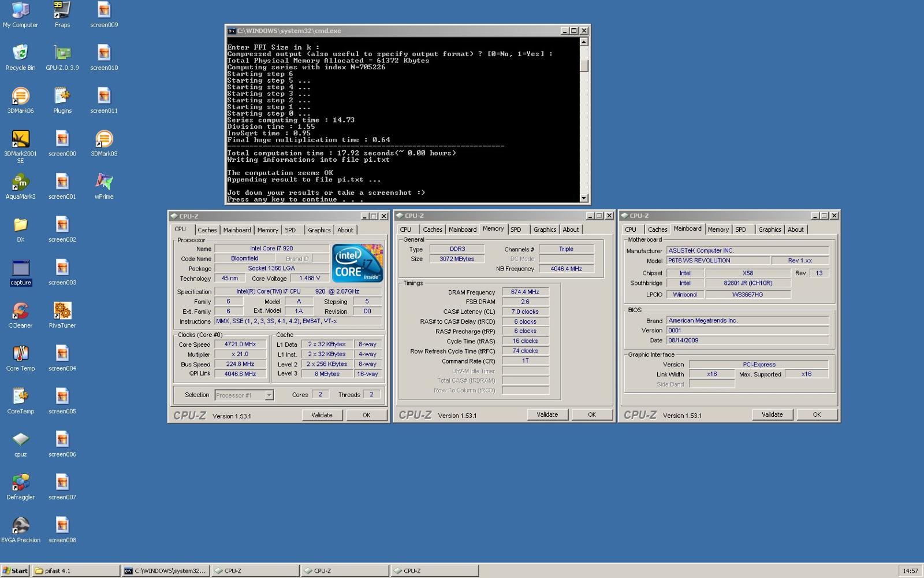Click the BIOS Date value 08/14/2009

point(747,340)
